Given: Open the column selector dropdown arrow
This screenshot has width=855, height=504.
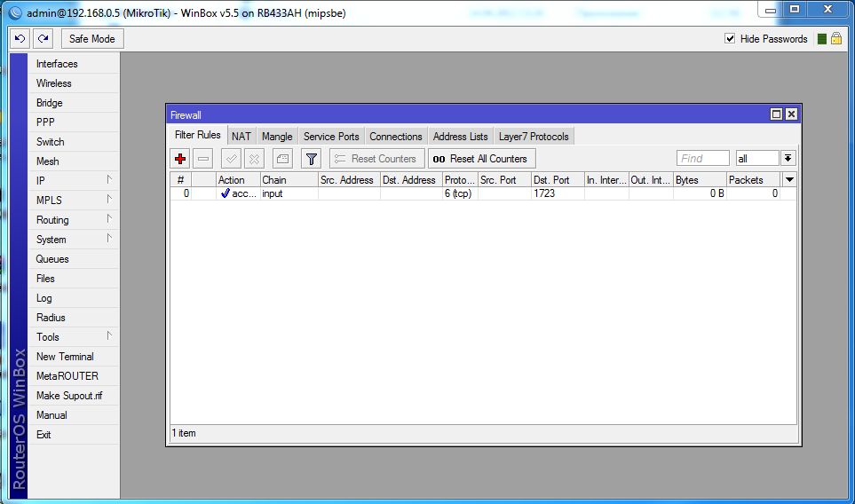Looking at the screenshot, I should [789, 179].
